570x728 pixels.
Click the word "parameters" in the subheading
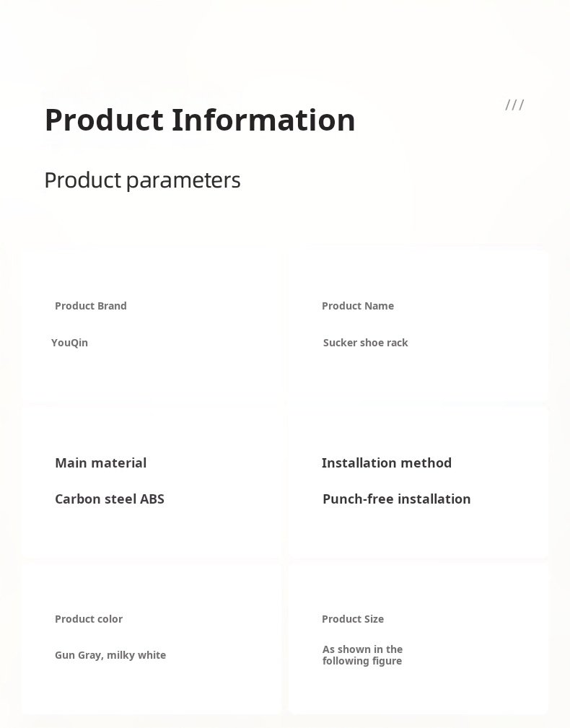point(183,180)
